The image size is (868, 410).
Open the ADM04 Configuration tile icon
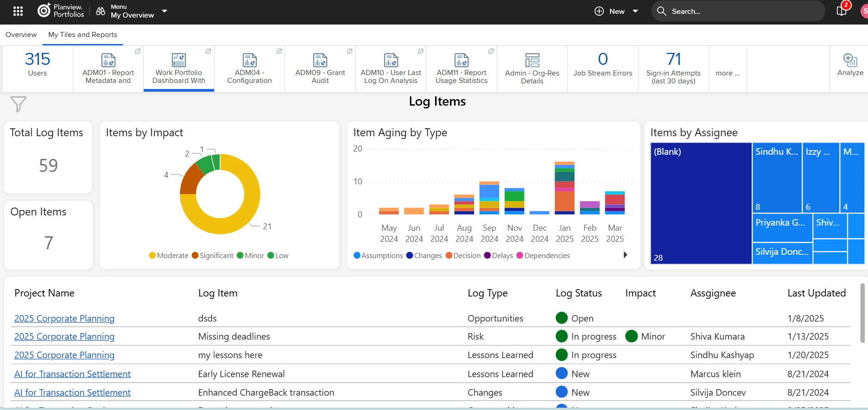pos(250,60)
